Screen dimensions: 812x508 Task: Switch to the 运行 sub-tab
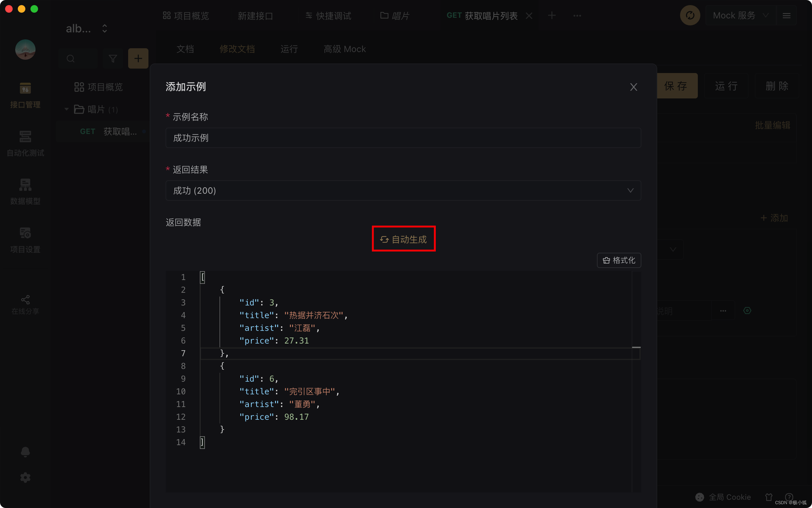(289, 49)
